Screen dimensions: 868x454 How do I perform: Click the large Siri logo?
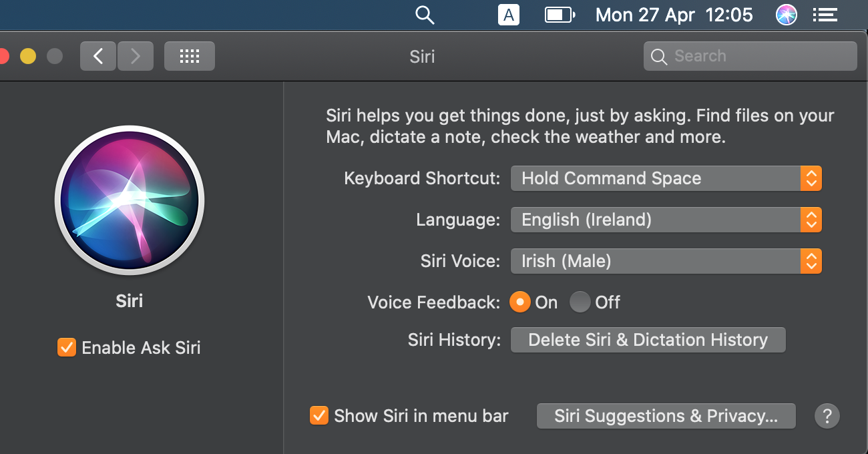[x=130, y=200]
